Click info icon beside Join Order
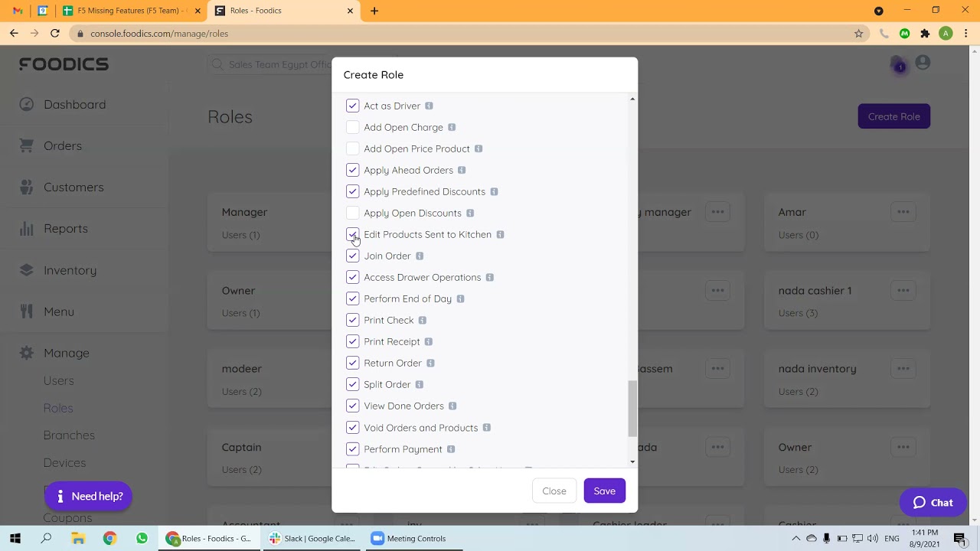 [x=420, y=256]
